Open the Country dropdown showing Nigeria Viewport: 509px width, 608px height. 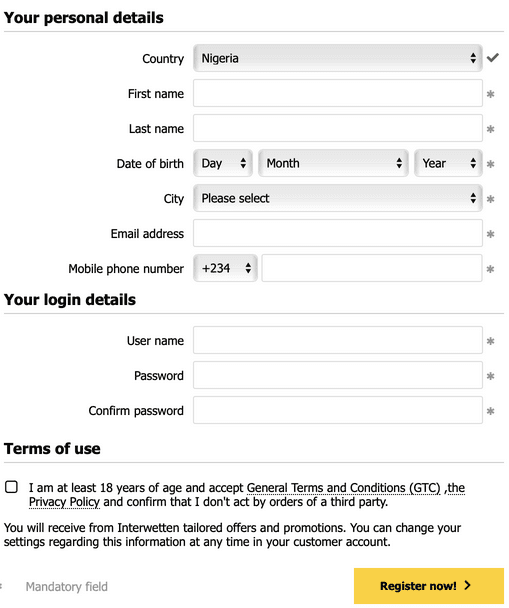pos(338,58)
